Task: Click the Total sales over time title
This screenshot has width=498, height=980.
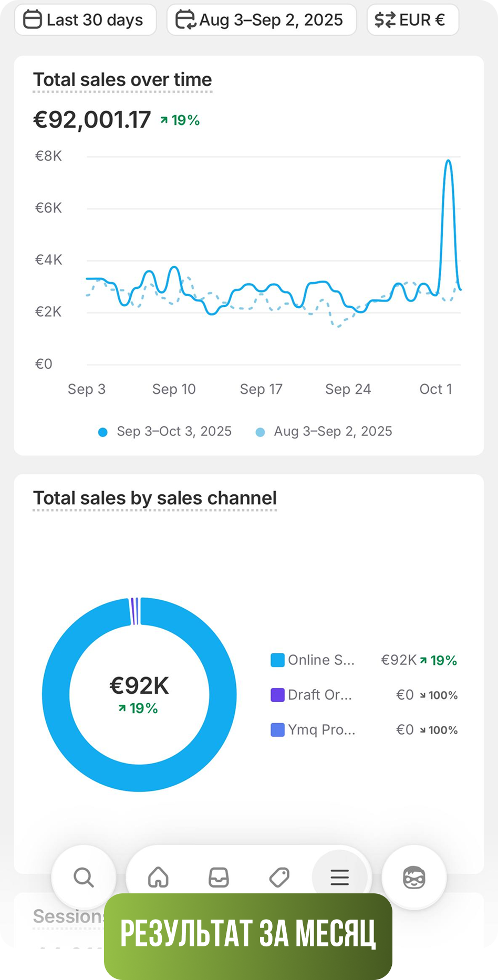Action: [122, 80]
